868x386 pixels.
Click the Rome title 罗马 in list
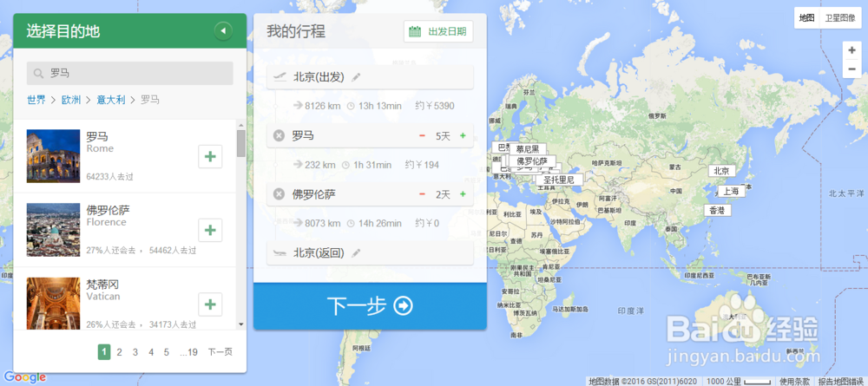[97, 136]
